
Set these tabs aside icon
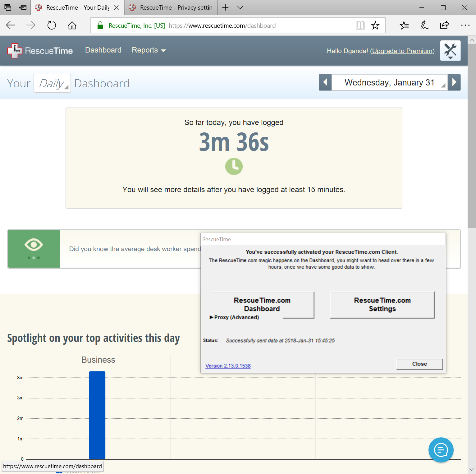tap(23, 7)
